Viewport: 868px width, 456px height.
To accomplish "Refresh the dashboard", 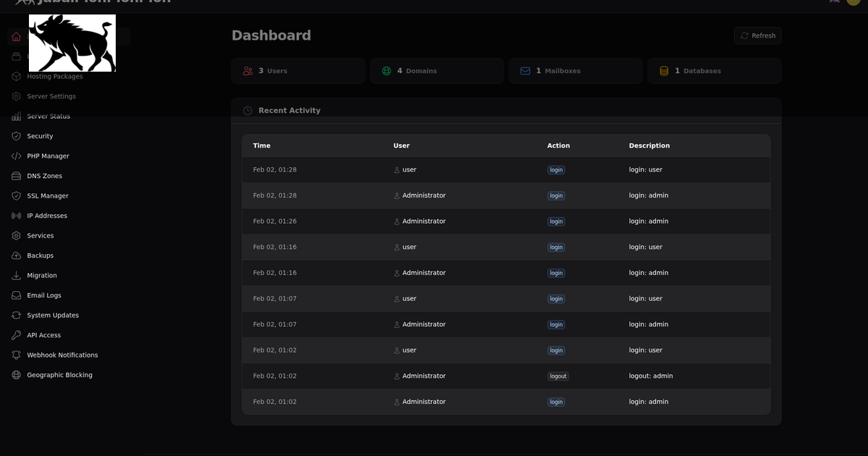I will [757, 35].
